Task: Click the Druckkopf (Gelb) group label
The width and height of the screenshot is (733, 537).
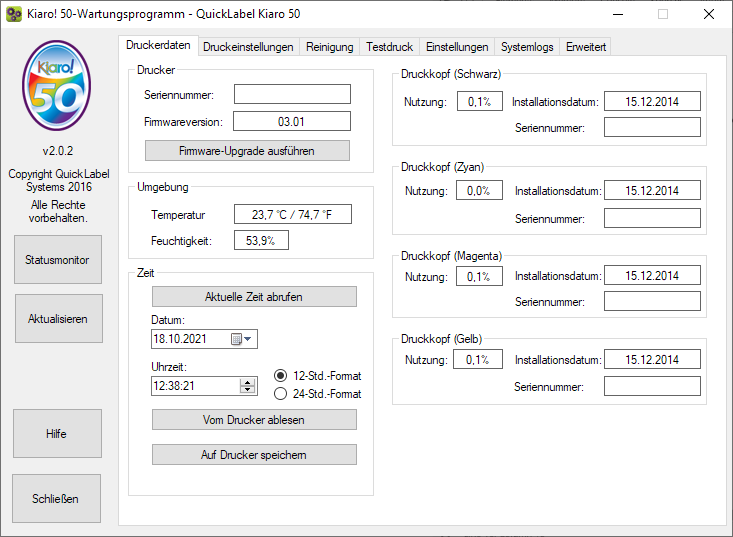Action: point(441,339)
